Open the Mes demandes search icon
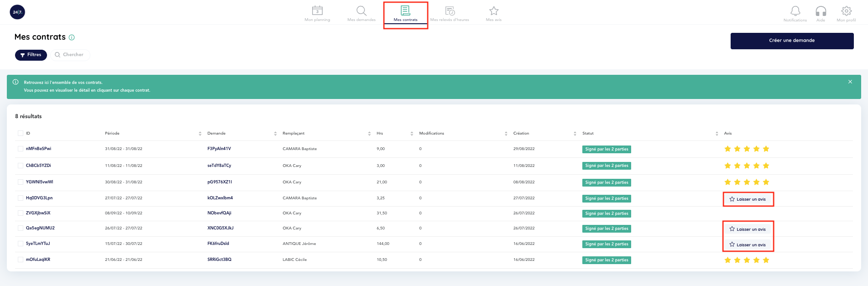 point(361,11)
